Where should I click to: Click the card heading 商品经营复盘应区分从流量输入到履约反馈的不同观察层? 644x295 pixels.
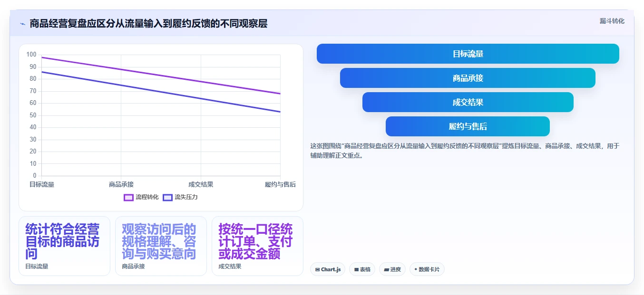148,23
